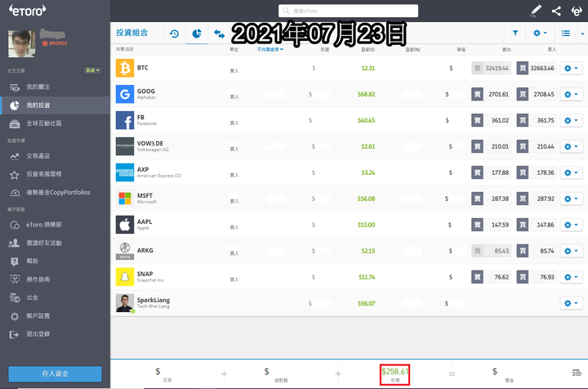This screenshot has height=389, width=588.
Task: Open the BTC Bitcoin logo
Action: click(x=125, y=68)
